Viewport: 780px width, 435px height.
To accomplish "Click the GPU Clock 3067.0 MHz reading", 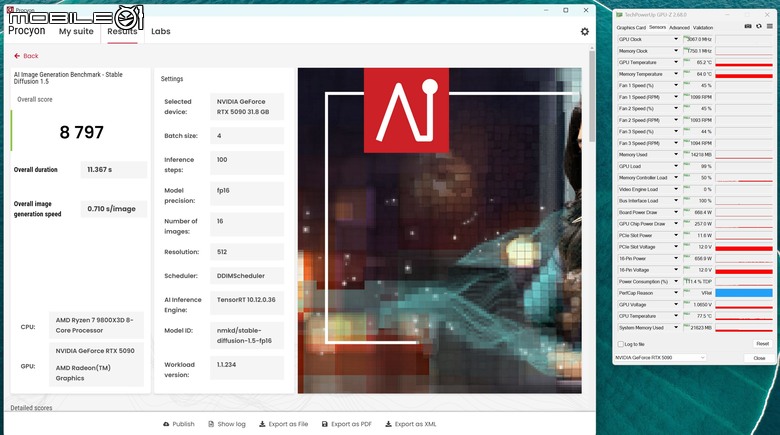I will [698, 39].
